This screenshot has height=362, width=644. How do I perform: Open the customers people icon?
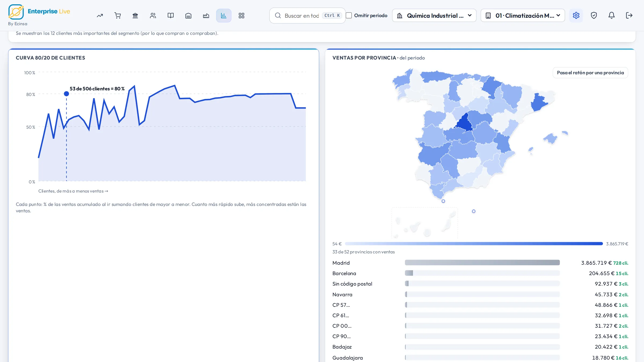(153, 16)
